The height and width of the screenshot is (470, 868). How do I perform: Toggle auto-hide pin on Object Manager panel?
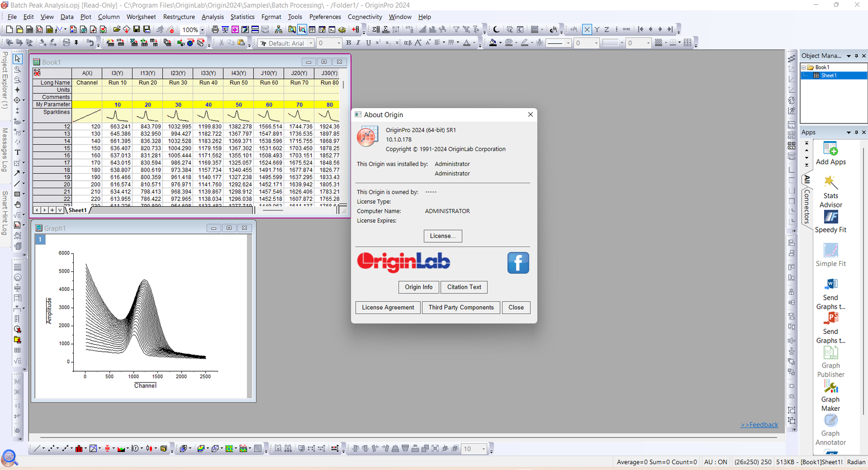tap(857, 55)
